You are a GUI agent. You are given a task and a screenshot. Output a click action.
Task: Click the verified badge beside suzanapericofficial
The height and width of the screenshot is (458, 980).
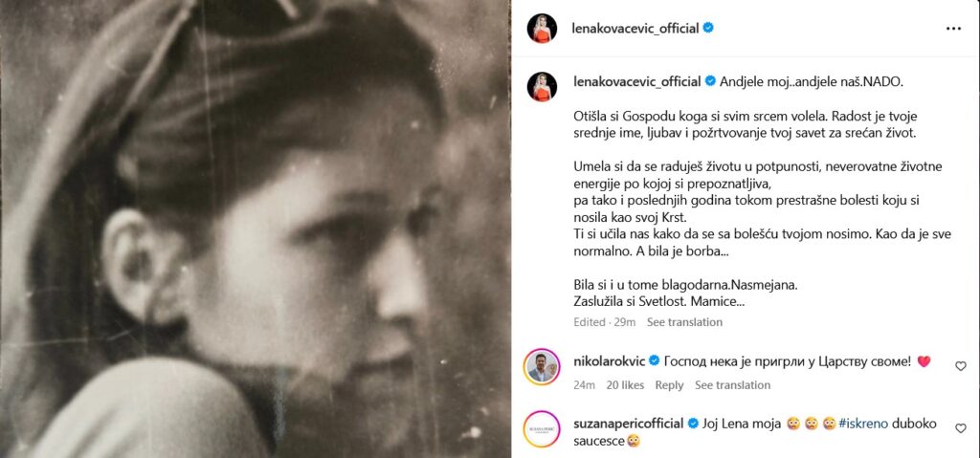pyautogui.click(x=693, y=424)
